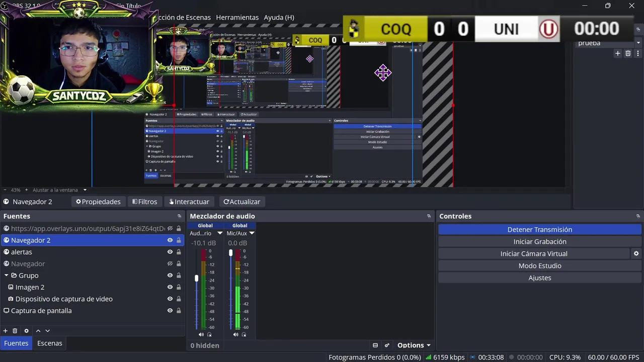Image resolution: width=644 pixels, height=362 pixels.
Task: Toggle monitoring icon on the Mic/Aux channel
Action: 244,334
